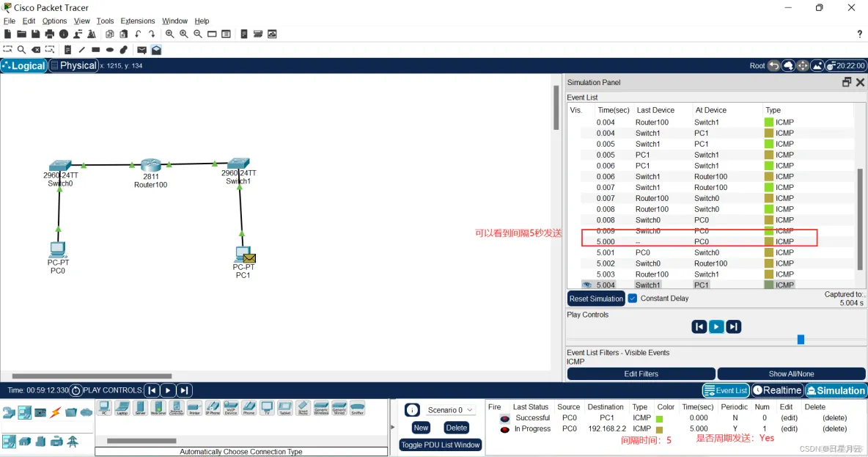868x457 pixels.
Task: Select the Printer device in the palette
Action: click(195, 409)
